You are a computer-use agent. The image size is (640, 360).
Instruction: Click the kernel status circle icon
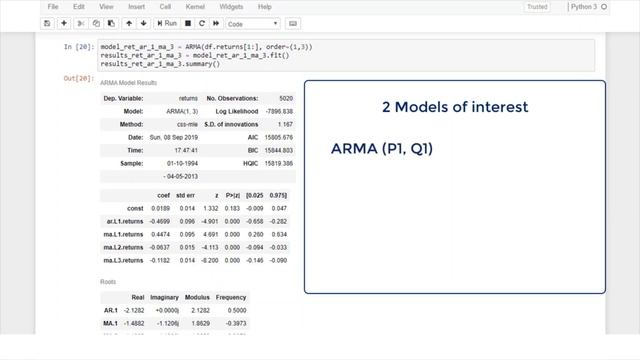(x=604, y=7)
